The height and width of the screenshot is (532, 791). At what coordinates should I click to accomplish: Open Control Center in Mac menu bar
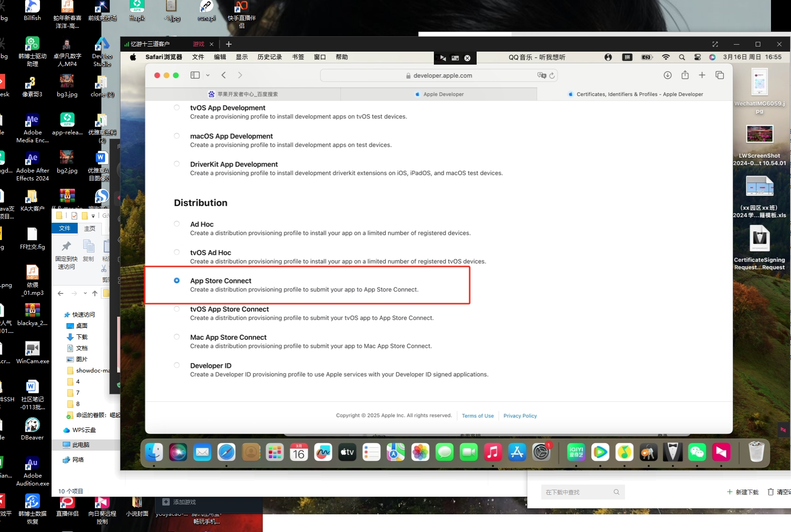tap(697, 57)
